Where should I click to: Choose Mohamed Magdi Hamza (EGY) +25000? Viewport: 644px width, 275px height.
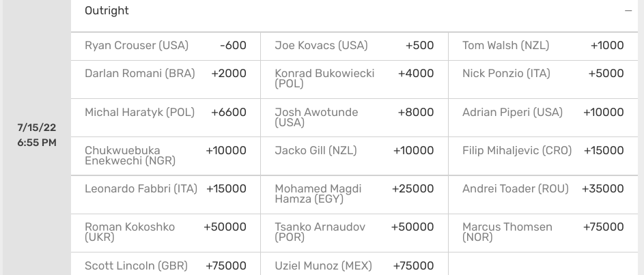click(x=354, y=194)
